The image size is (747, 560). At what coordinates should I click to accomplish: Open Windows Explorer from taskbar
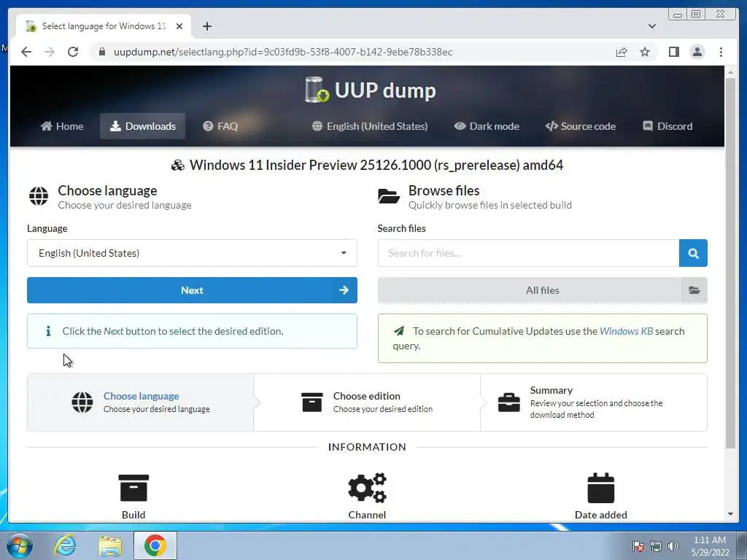(x=111, y=546)
